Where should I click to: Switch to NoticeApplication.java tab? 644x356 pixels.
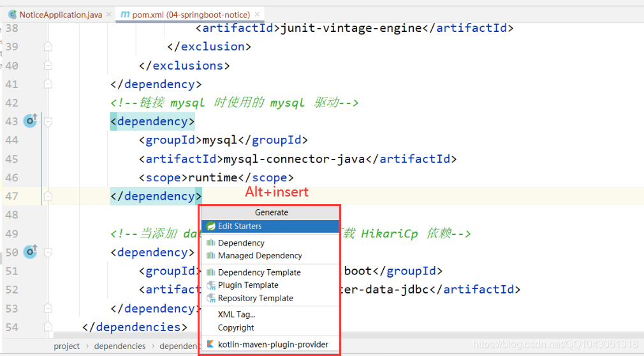[x=61, y=15]
